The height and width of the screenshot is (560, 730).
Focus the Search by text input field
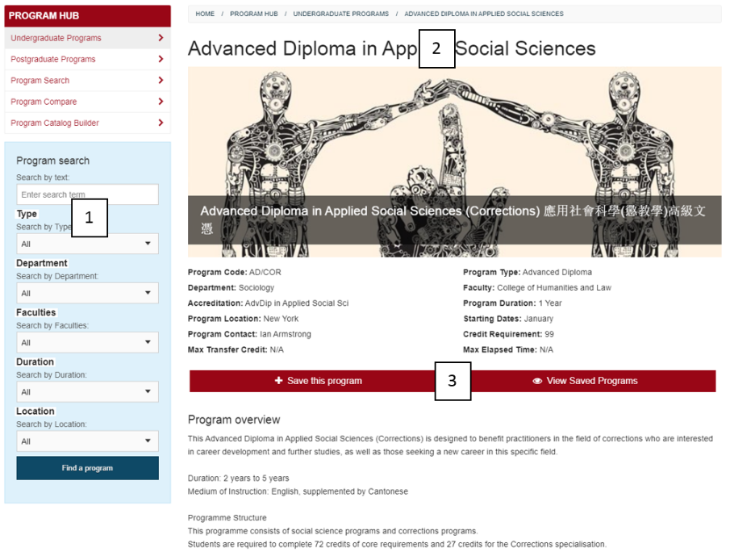pyautogui.click(x=87, y=194)
